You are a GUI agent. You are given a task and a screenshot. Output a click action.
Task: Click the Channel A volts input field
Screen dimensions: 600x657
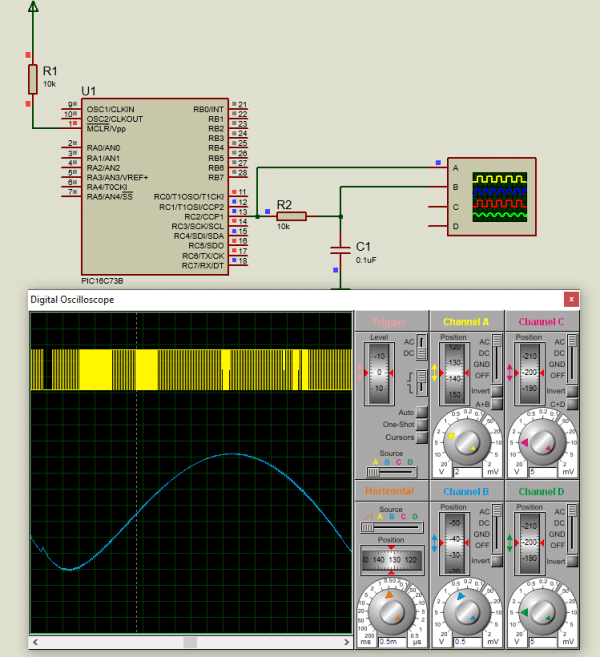coord(468,472)
